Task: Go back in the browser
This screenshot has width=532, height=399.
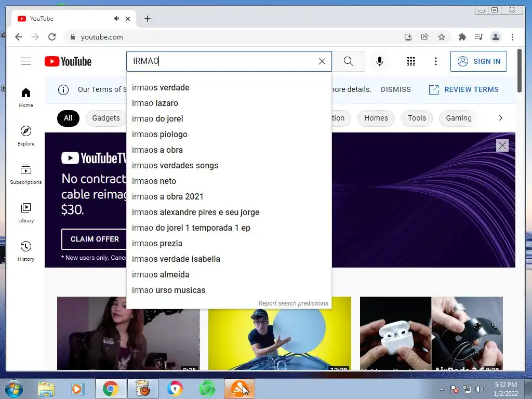Action: 19,37
